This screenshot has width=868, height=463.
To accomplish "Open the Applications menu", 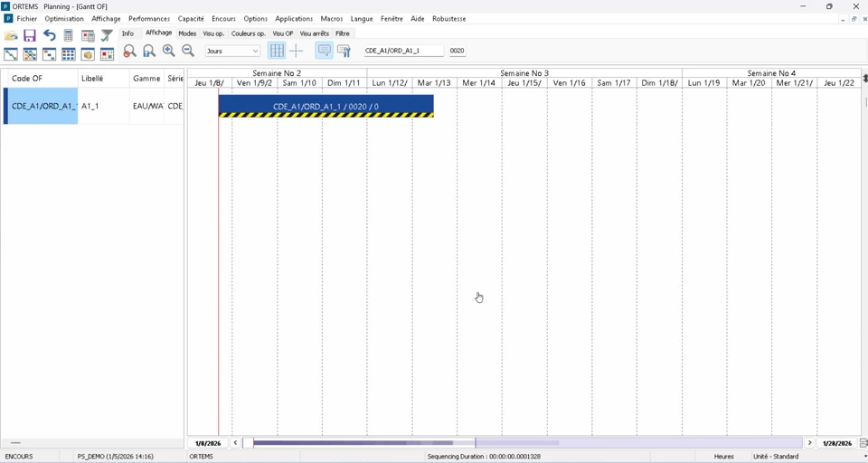I will tap(294, 18).
